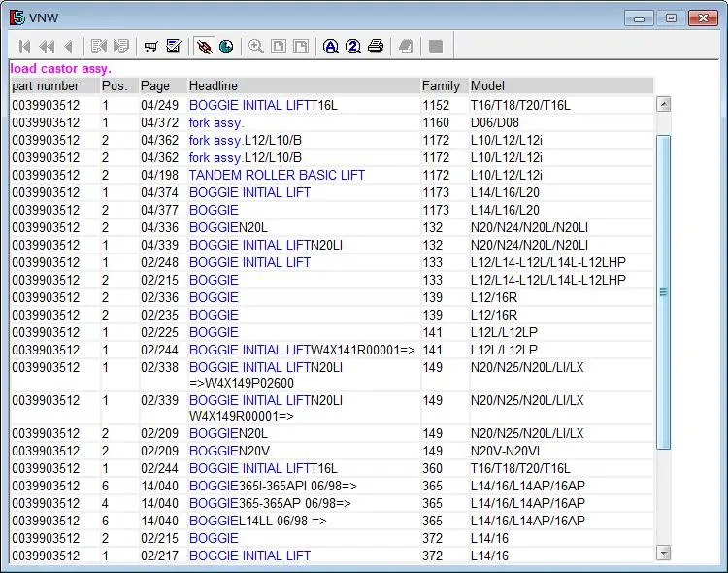Open BOGGIE INITIAL LIFT page 04/374
The width and height of the screenshot is (728, 573).
249,193
